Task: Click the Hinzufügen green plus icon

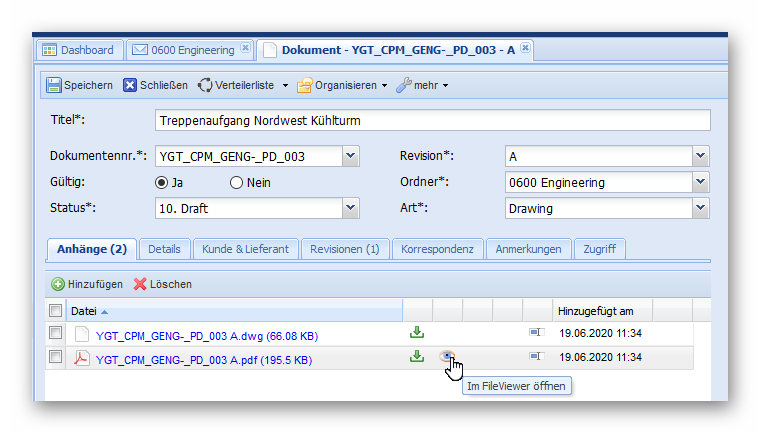Action: pyautogui.click(x=58, y=284)
